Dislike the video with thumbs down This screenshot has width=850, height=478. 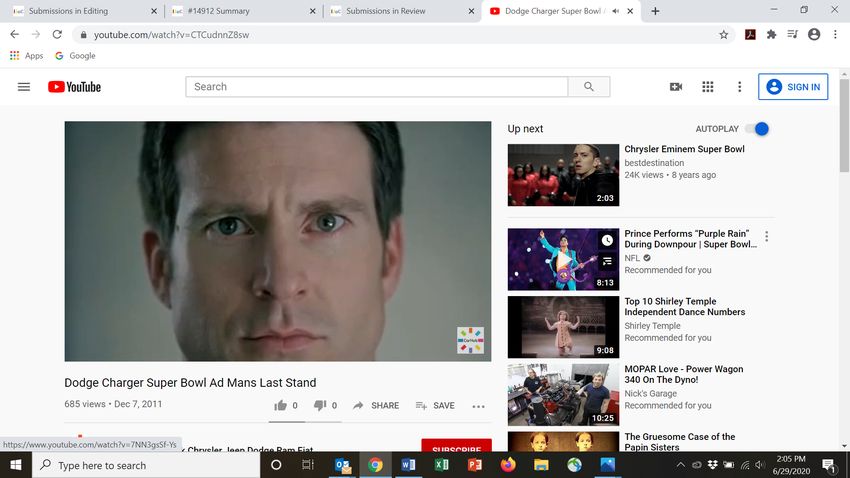[x=320, y=405]
